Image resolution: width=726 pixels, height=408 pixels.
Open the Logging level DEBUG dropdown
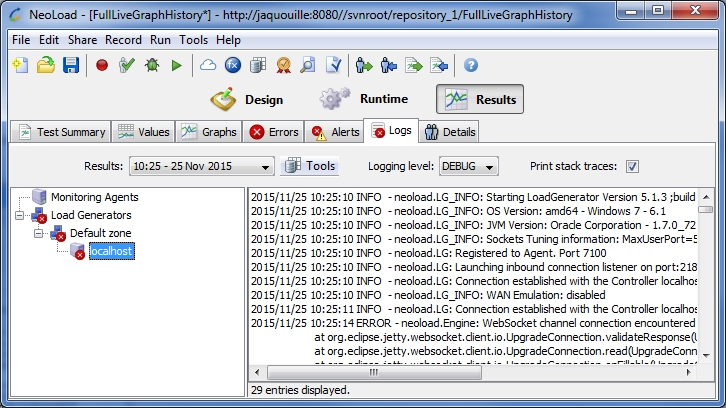tap(475, 166)
